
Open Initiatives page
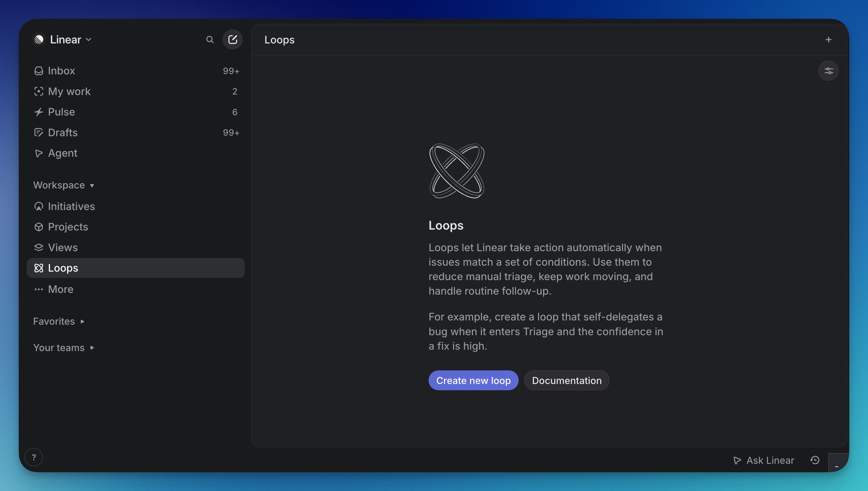click(x=136, y=206)
